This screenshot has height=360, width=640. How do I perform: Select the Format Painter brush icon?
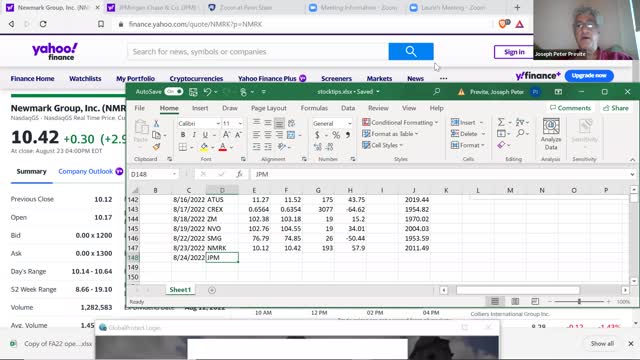[156, 147]
